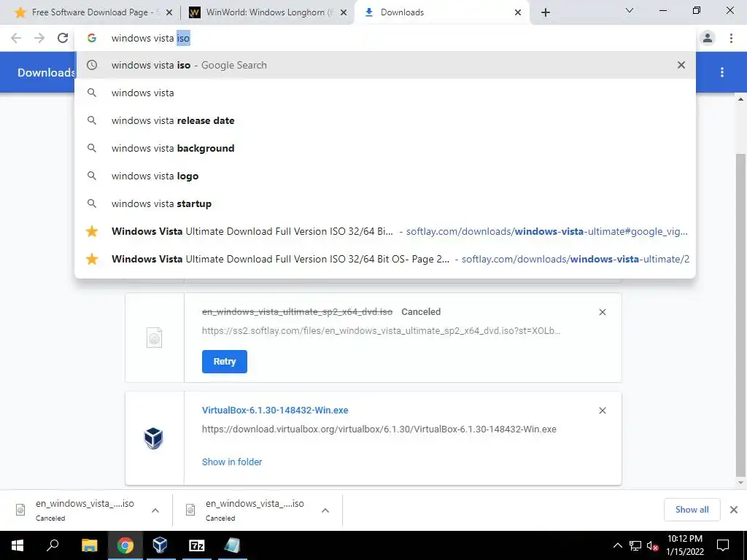
Task: Open Chrome's three-dot menu
Action: tap(731, 38)
